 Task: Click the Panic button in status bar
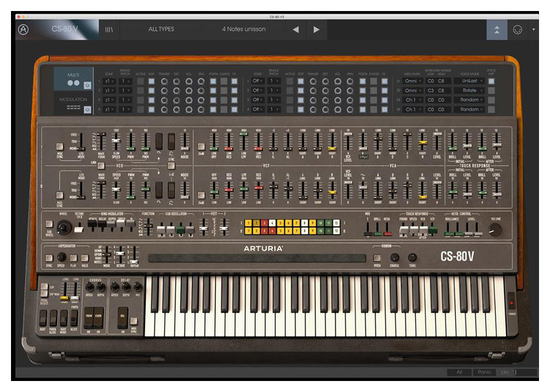click(484, 372)
